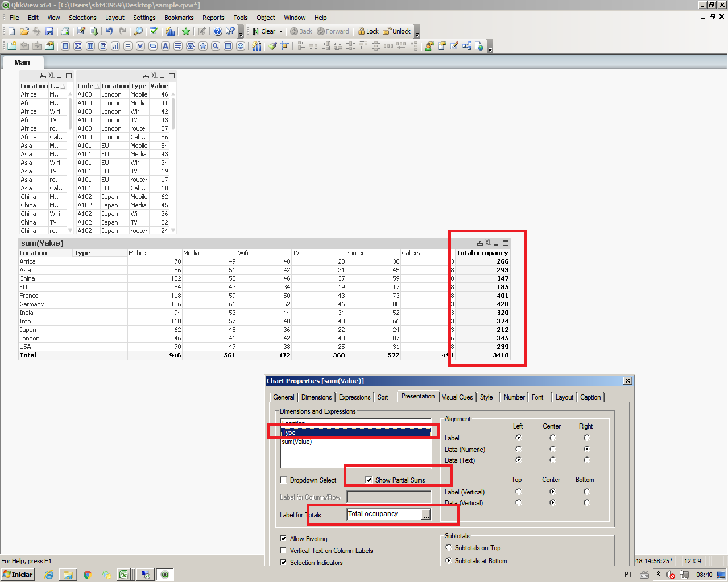Create a Statistics Box with sigma icon
This screenshot has height=582, width=728.
pos(78,46)
